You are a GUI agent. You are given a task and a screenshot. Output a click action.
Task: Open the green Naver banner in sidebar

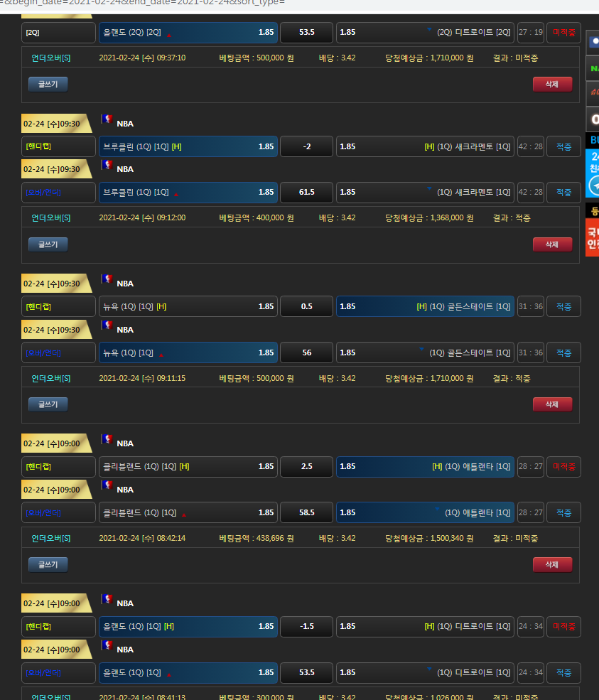click(593, 68)
